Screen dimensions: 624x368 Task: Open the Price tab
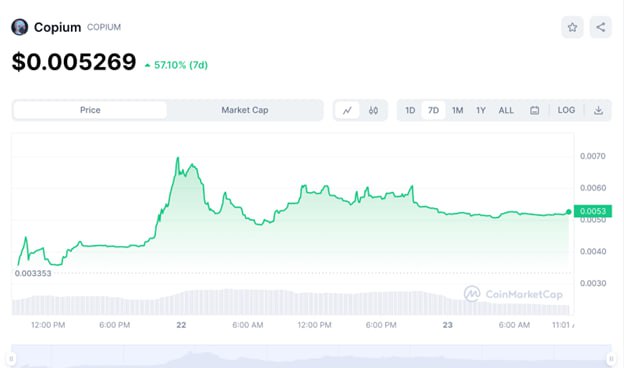(x=90, y=110)
